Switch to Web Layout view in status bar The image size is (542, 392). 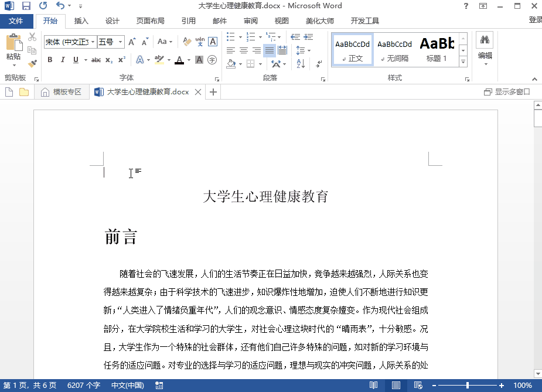[x=418, y=385]
